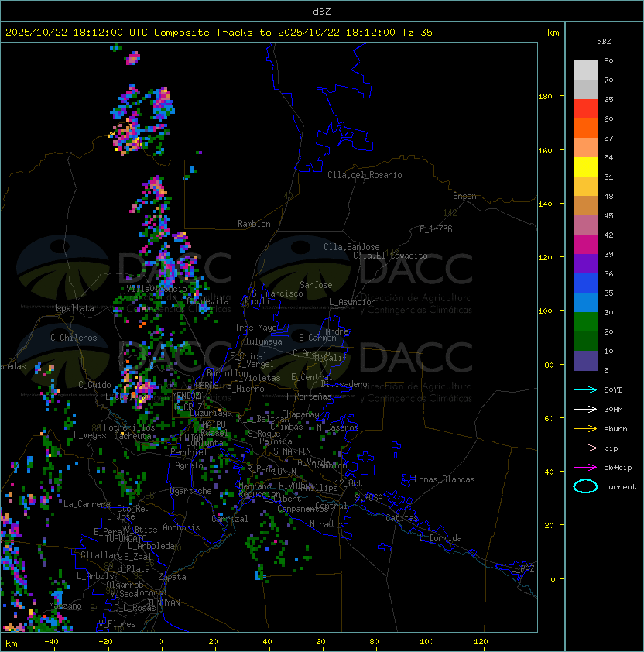
Task: Click the C_Guido map label
Action: (94, 385)
